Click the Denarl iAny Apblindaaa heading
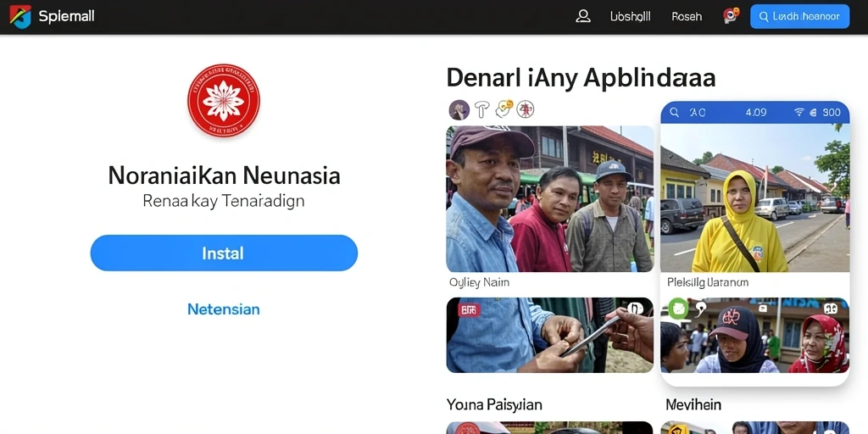Screen dimensions: 868x434 coord(581,78)
